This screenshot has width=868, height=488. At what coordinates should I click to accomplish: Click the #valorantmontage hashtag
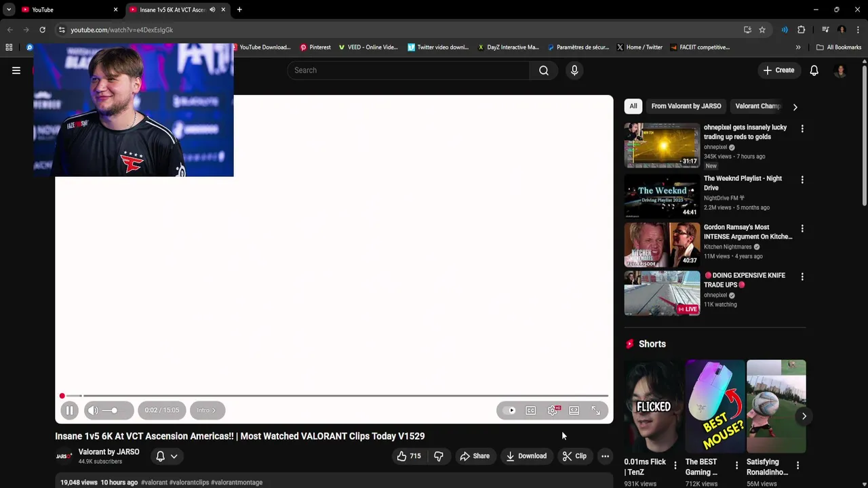(x=237, y=483)
